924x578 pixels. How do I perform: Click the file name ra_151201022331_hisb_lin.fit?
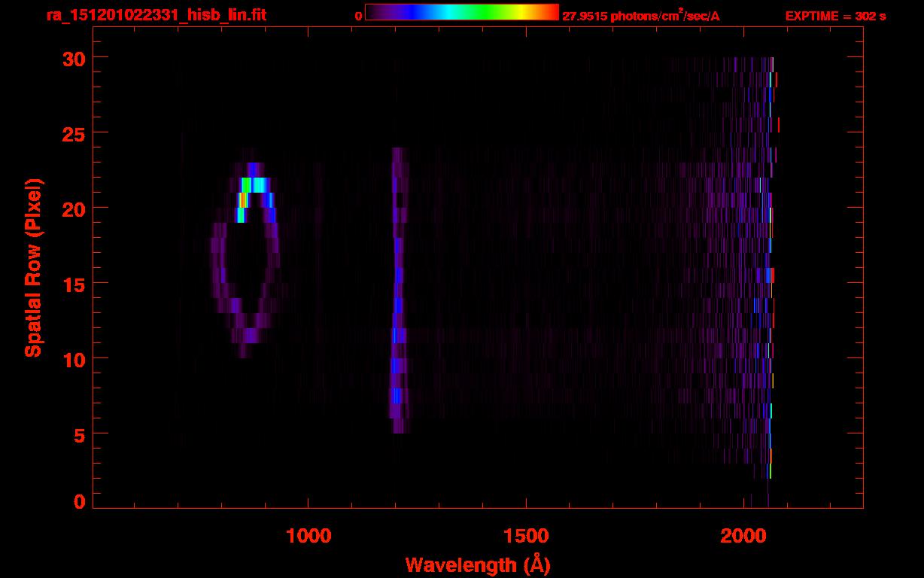[x=156, y=15]
